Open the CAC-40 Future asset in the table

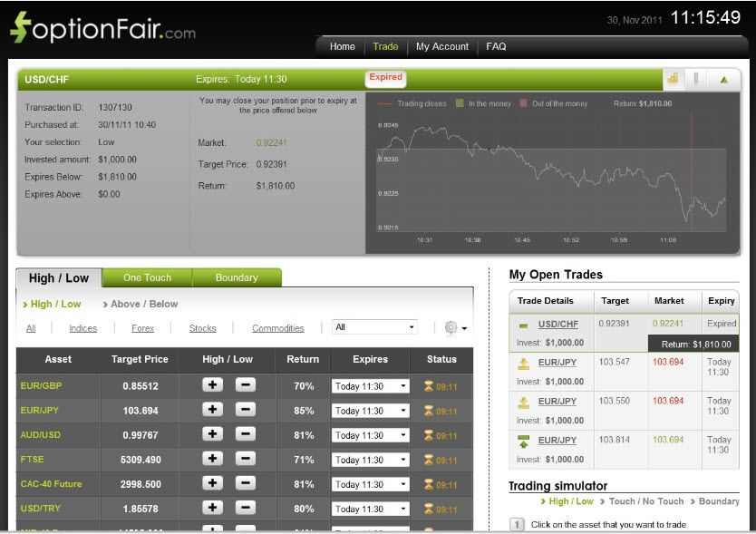(x=51, y=484)
